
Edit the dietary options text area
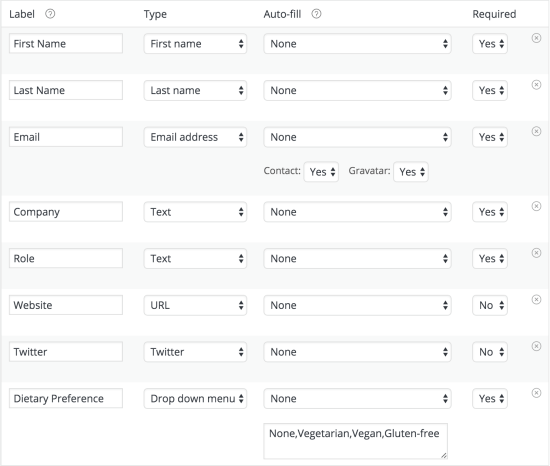coord(356,441)
